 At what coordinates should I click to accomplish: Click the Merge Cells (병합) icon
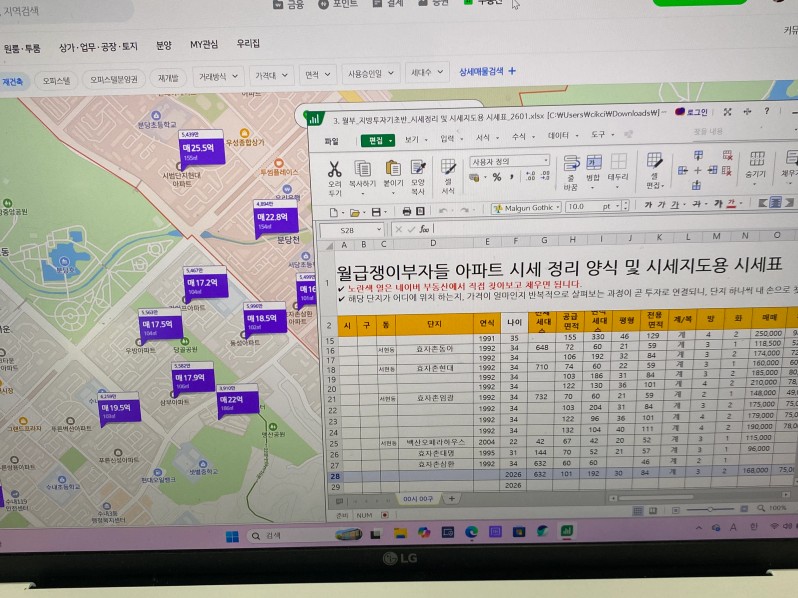click(x=593, y=166)
